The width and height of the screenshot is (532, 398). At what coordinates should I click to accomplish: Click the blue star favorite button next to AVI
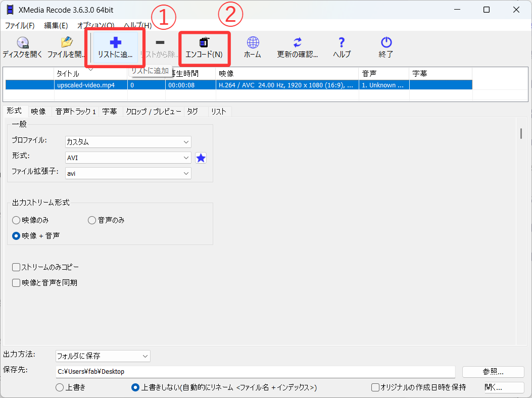point(201,158)
